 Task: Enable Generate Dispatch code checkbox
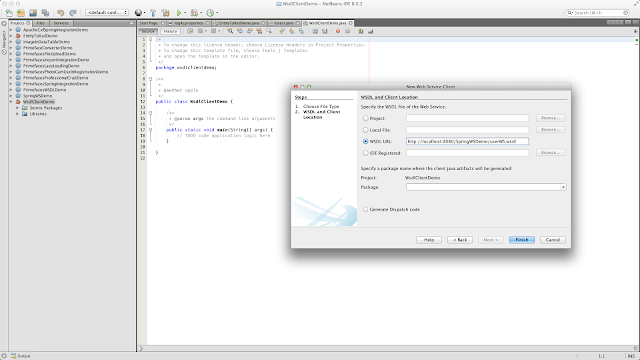(366, 209)
